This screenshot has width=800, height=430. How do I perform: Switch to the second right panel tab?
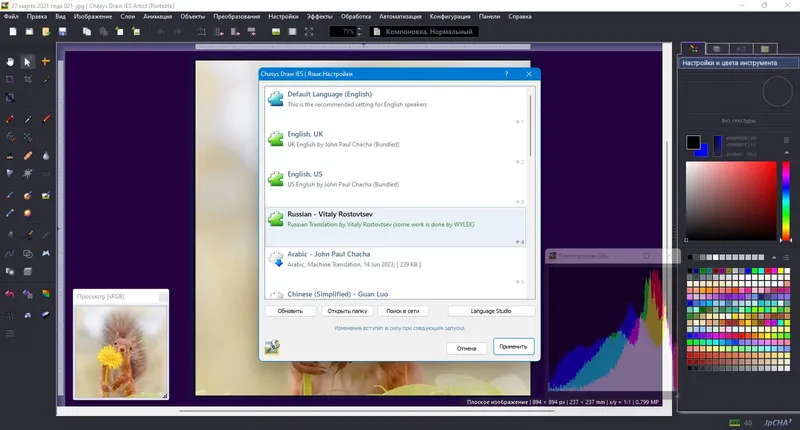tap(717, 49)
